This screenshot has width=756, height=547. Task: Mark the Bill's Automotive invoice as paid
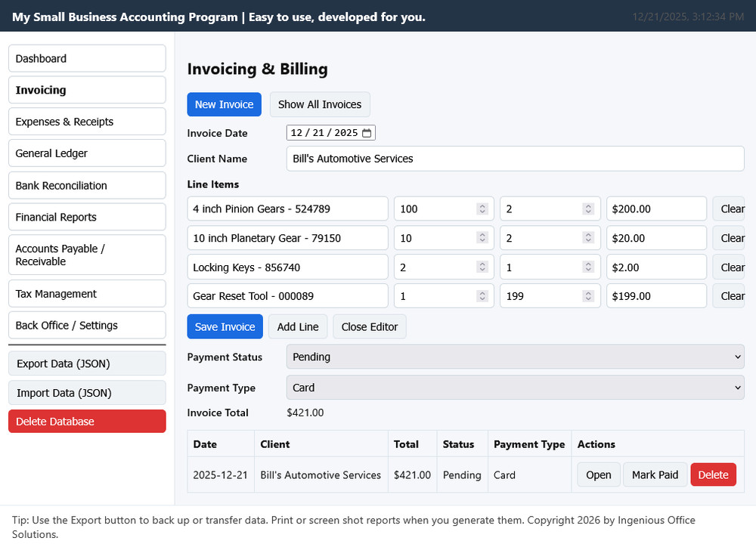655,475
